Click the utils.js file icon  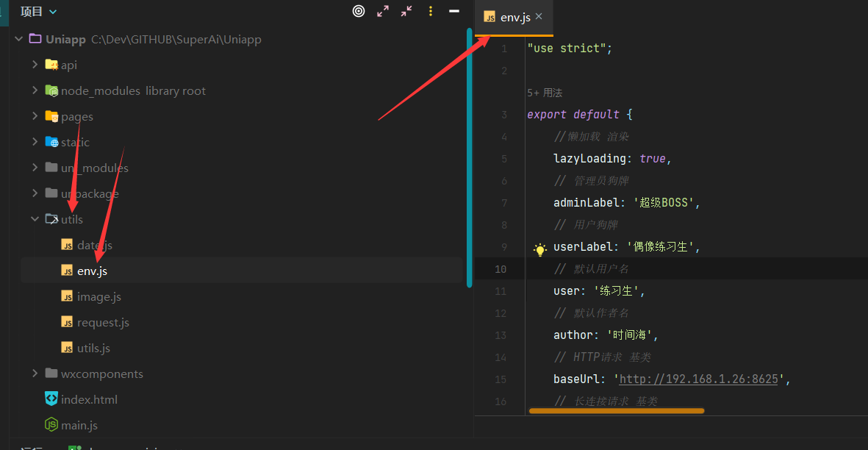coord(67,348)
